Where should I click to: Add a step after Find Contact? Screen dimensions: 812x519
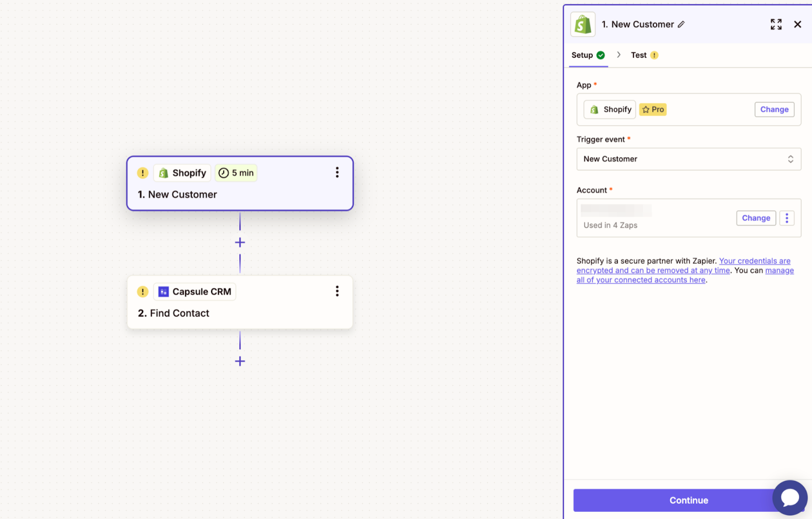(240, 361)
